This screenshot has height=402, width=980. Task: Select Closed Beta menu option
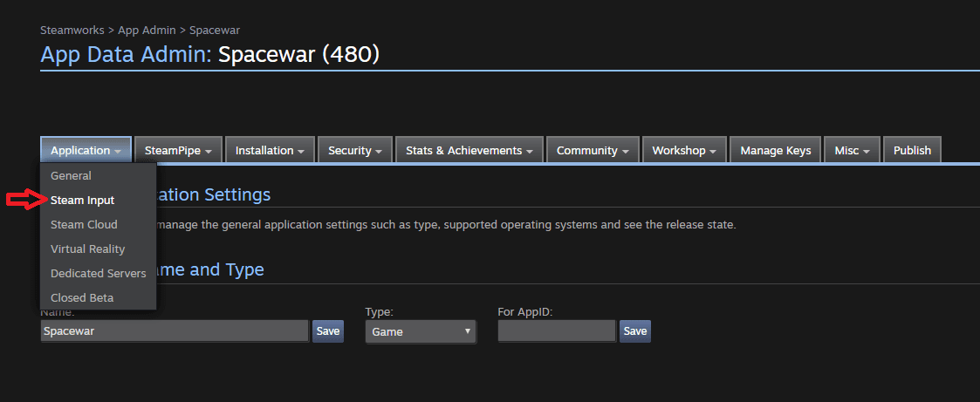tap(82, 297)
